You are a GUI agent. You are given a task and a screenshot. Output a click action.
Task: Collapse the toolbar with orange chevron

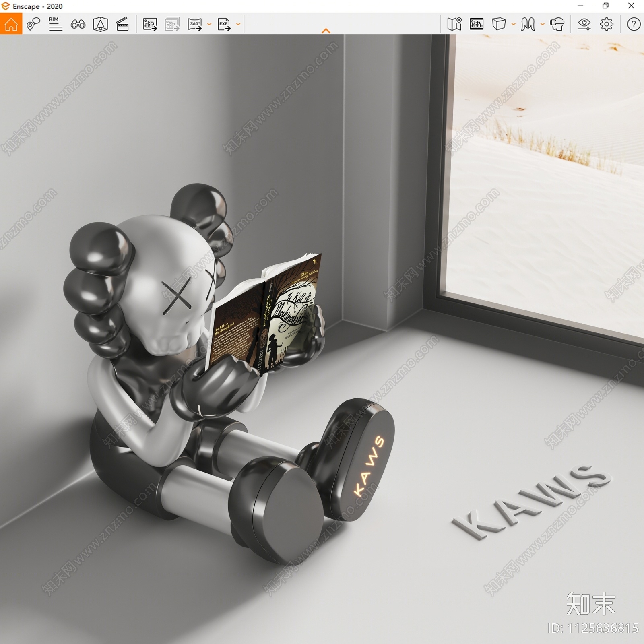click(326, 31)
